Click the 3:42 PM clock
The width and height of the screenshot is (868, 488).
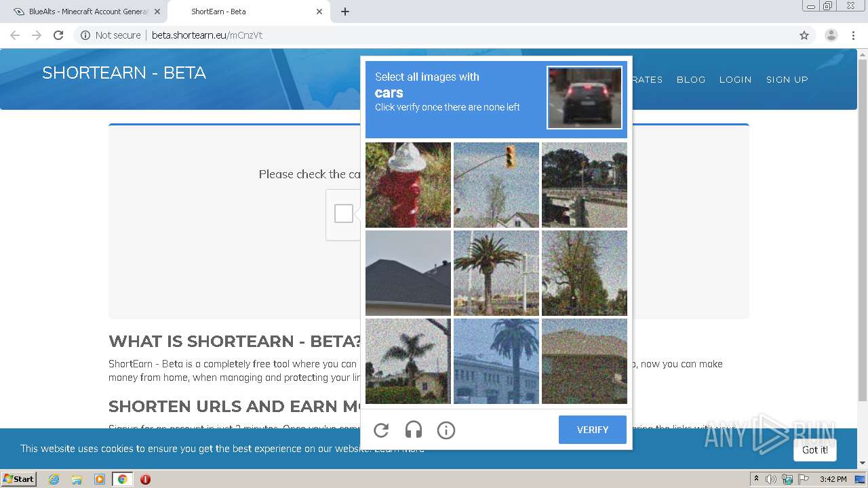click(833, 479)
